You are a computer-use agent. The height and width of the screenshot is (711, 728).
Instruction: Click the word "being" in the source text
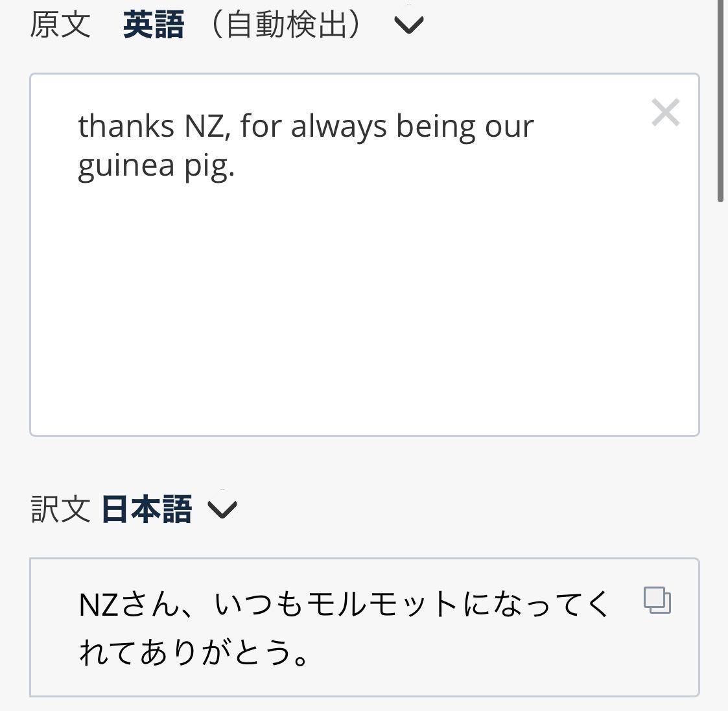(x=436, y=127)
